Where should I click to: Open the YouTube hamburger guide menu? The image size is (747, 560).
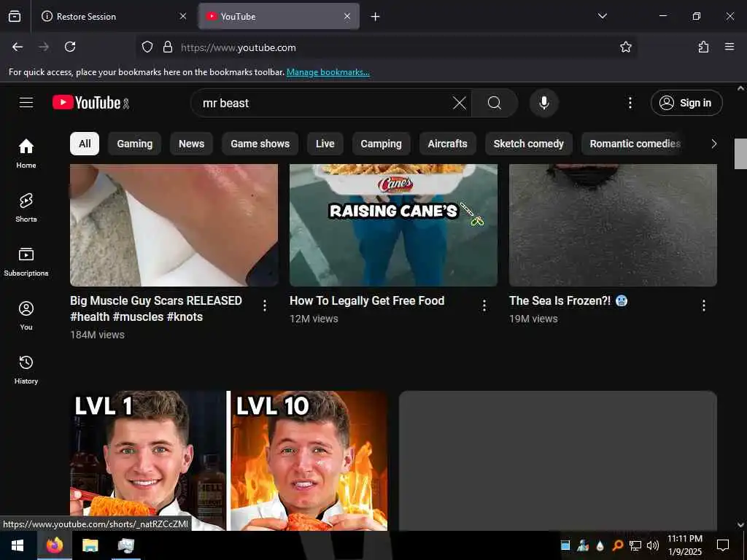(26, 103)
